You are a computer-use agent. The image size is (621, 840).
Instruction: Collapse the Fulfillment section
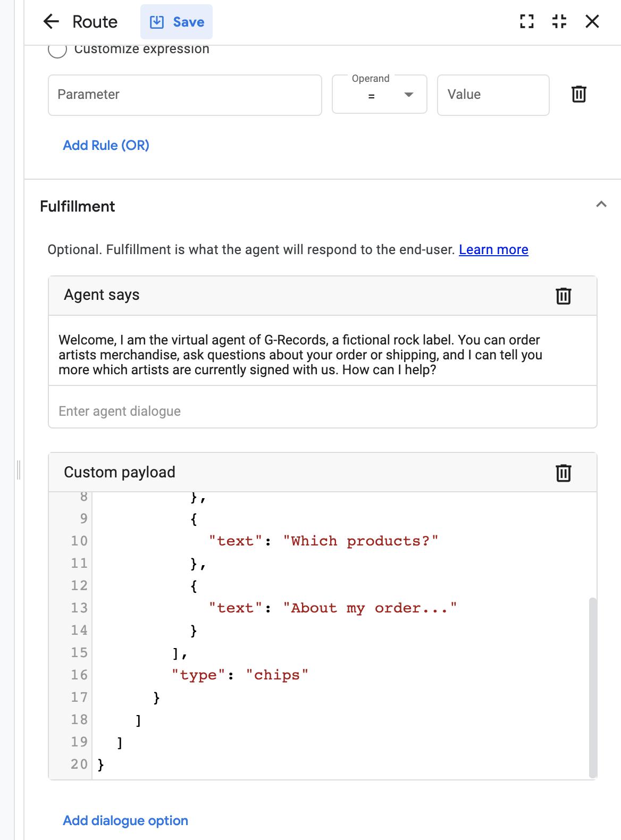601,205
